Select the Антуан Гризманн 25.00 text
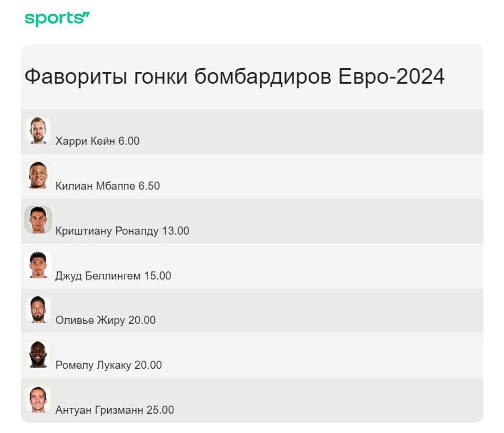 (115, 410)
